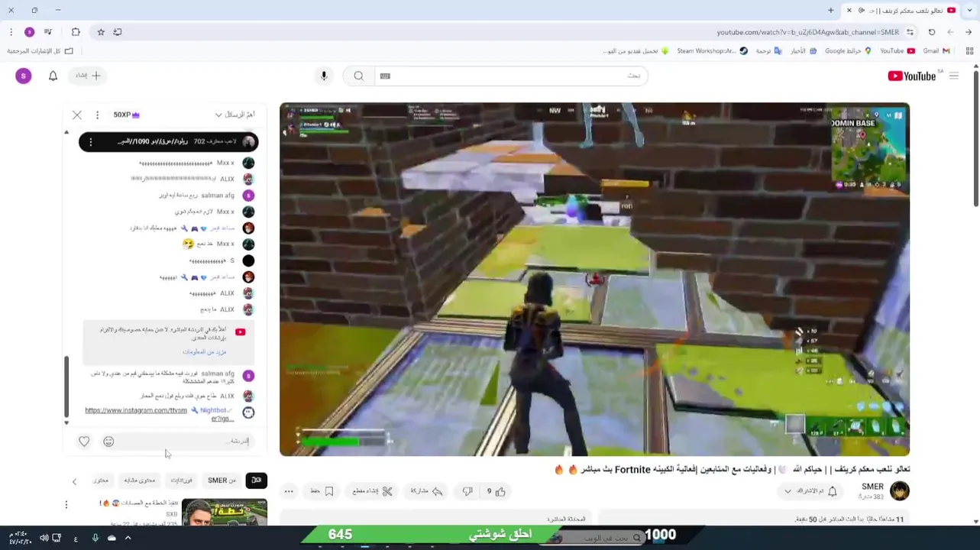Show hidden system tray icons
980x550 pixels.
(128, 538)
